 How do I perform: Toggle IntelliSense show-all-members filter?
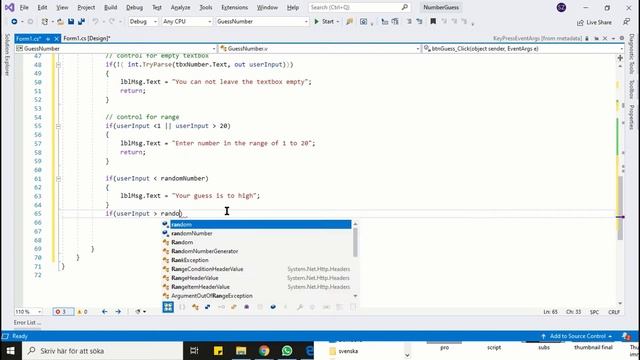coord(168,307)
